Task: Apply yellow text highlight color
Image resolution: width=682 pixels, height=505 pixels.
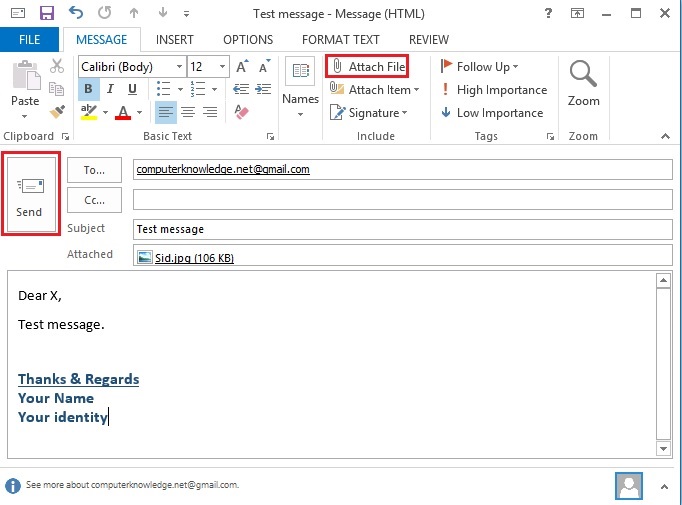Action: point(89,112)
